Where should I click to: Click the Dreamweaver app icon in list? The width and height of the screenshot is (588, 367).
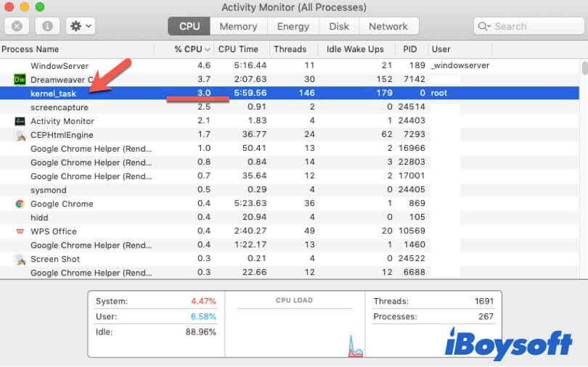pyautogui.click(x=20, y=79)
